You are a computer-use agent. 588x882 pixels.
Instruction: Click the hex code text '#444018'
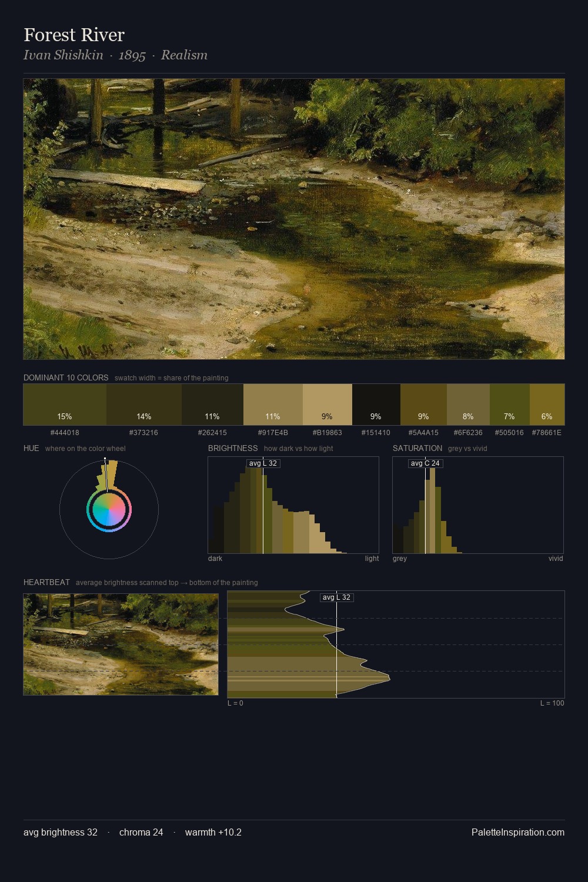[x=65, y=432]
